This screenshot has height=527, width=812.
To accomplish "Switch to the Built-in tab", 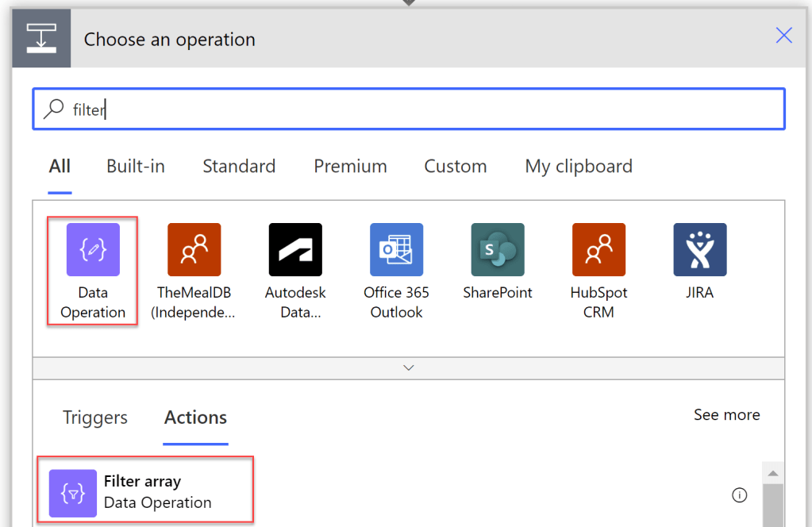I will coord(136,167).
